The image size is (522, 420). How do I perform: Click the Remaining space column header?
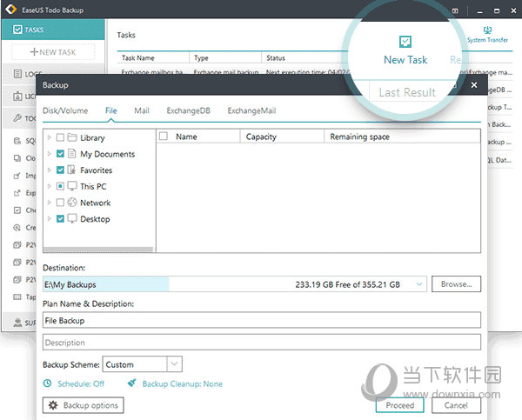(403, 137)
